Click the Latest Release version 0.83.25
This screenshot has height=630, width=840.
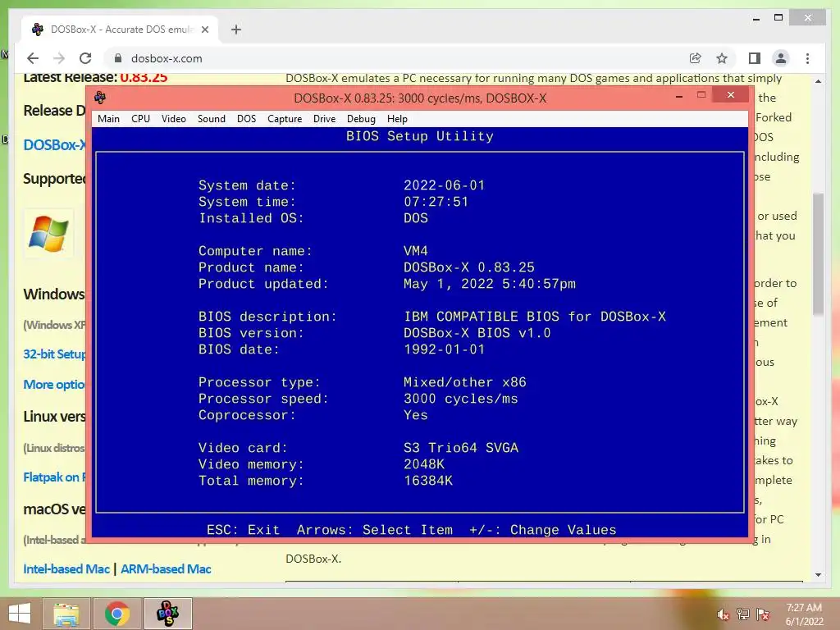[144, 78]
